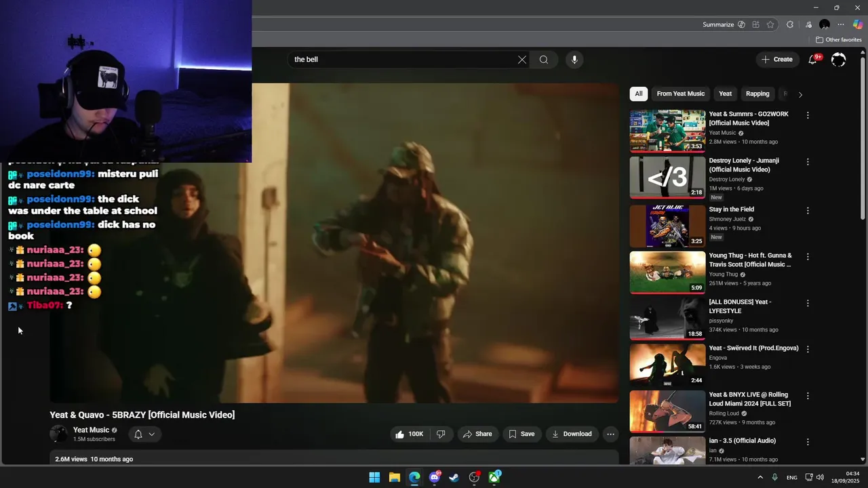Open the Copilot sidebar icon

[858, 24]
